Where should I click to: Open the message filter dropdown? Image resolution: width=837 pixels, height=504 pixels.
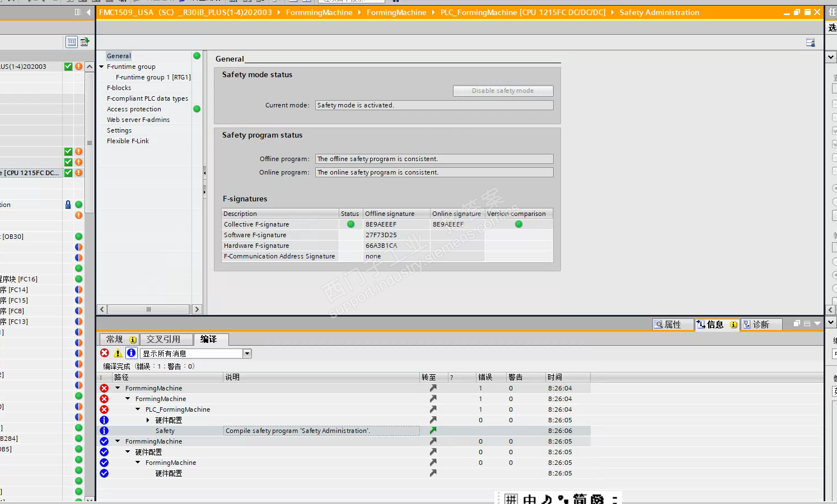[x=247, y=354]
